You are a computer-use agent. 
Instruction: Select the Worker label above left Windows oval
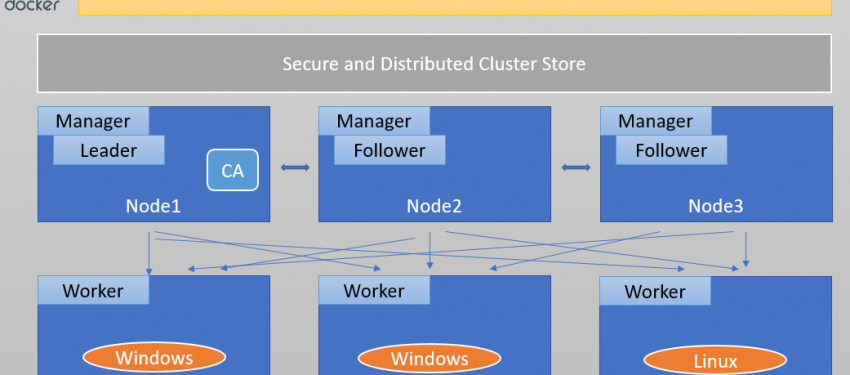tap(93, 290)
